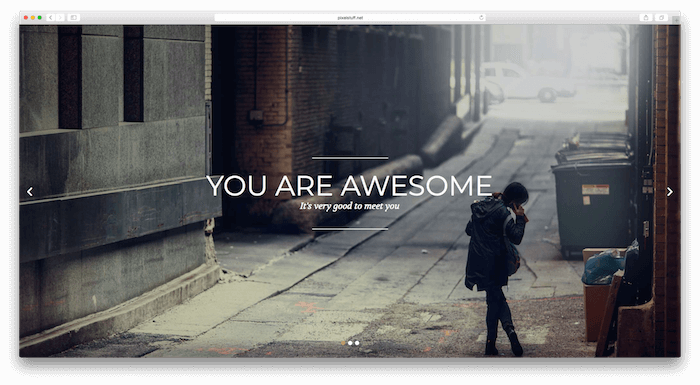The height and width of the screenshot is (385, 700).
Task: Minimize window using the yellow button
Action: point(33,17)
